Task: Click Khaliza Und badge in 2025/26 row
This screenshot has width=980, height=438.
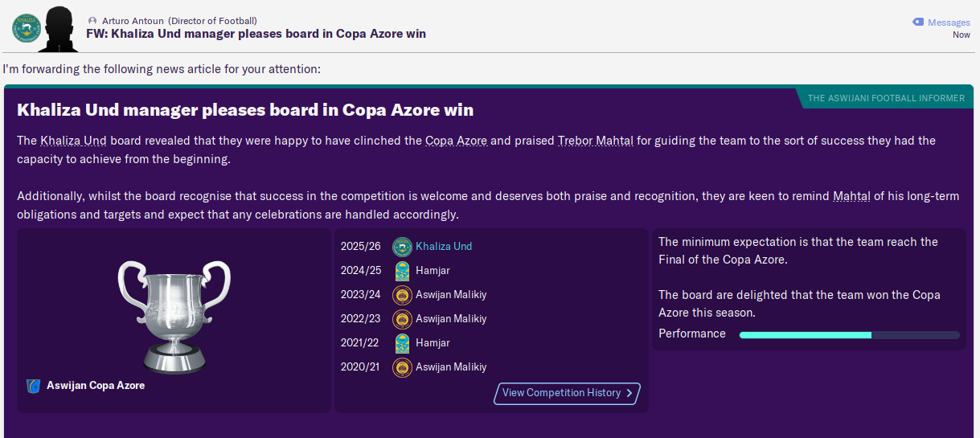Action: (x=402, y=247)
